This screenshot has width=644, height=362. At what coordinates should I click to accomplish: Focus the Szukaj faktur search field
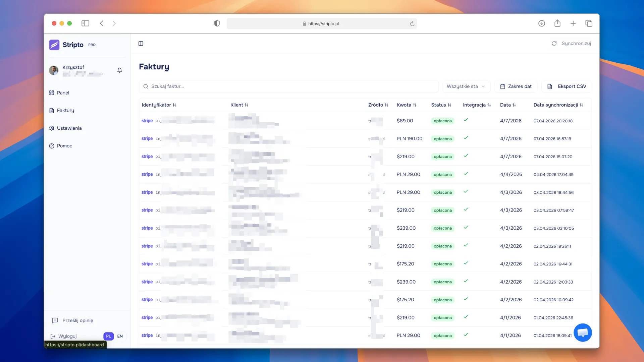pos(288,86)
